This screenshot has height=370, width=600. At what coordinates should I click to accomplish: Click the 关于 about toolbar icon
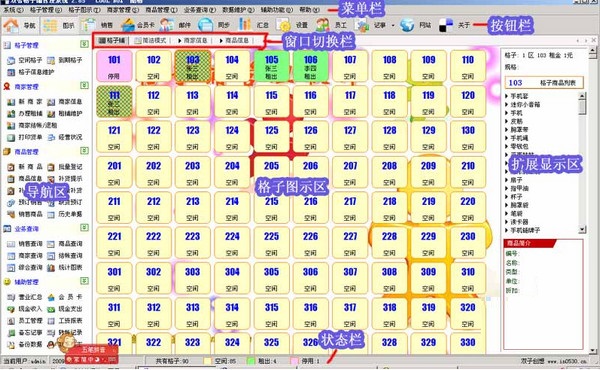point(446,25)
